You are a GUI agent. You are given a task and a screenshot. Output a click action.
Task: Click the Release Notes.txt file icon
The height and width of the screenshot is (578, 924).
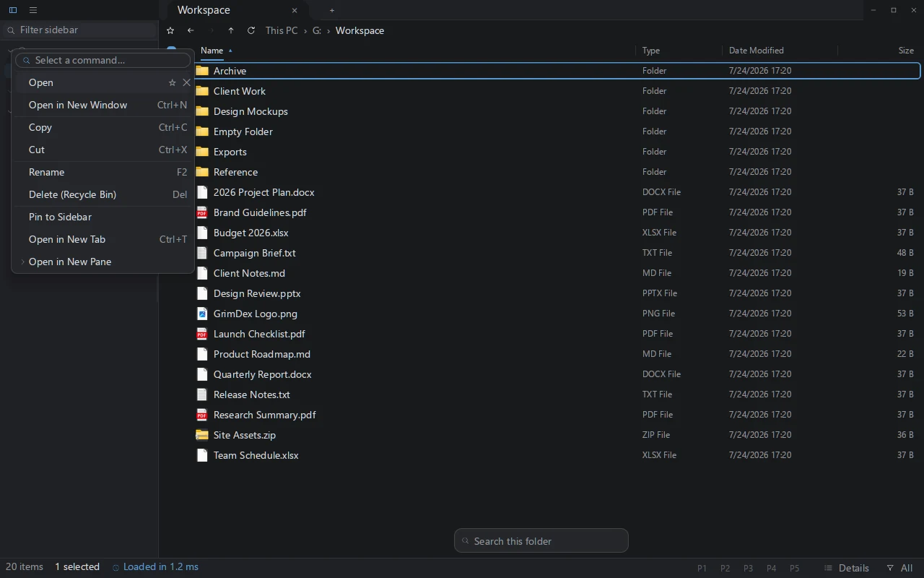(x=202, y=394)
